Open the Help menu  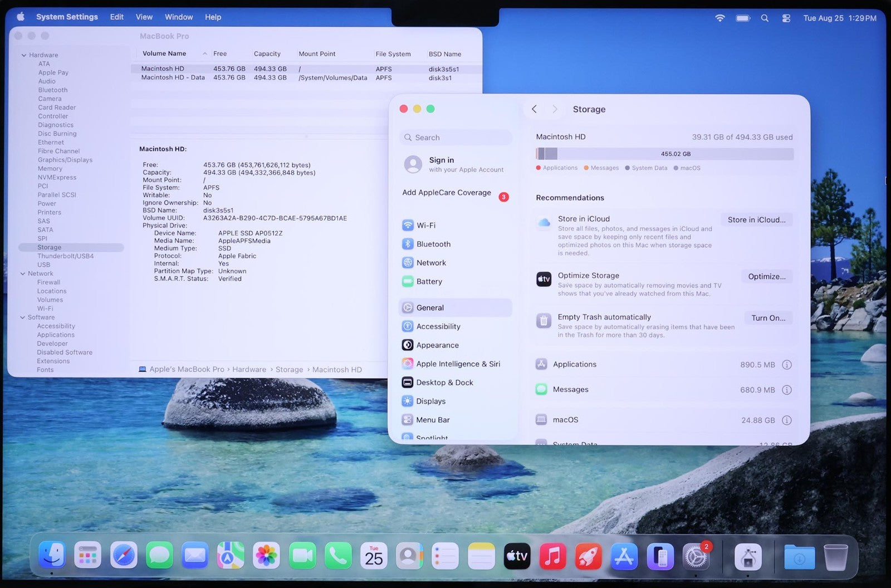pyautogui.click(x=213, y=17)
